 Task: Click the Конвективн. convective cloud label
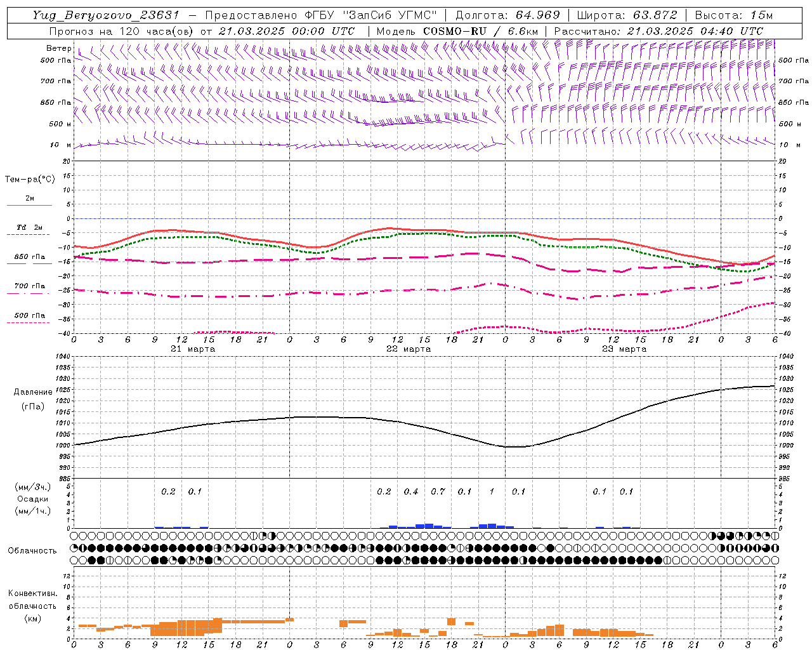(x=33, y=594)
